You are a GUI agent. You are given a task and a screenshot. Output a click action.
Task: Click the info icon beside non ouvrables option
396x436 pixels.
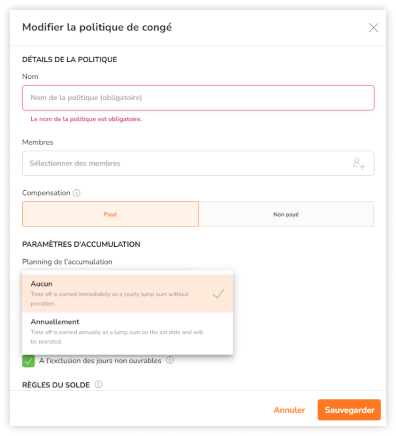pyautogui.click(x=170, y=360)
